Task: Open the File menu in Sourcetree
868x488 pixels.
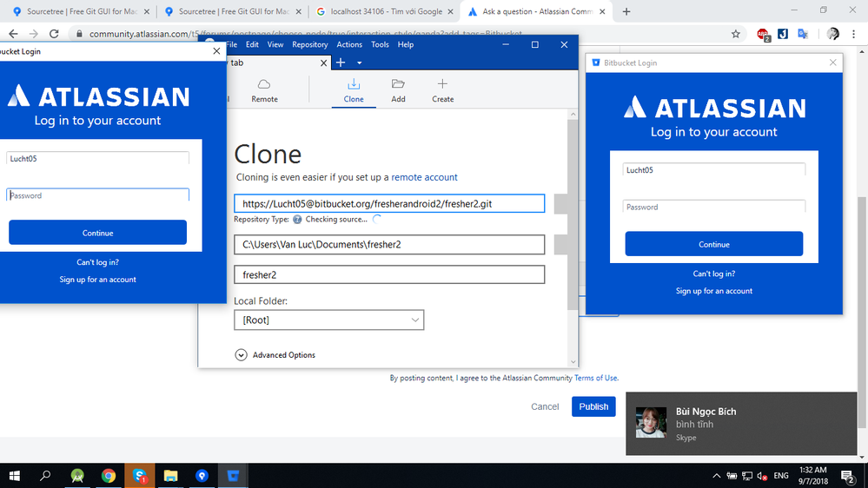Action: coord(231,45)
